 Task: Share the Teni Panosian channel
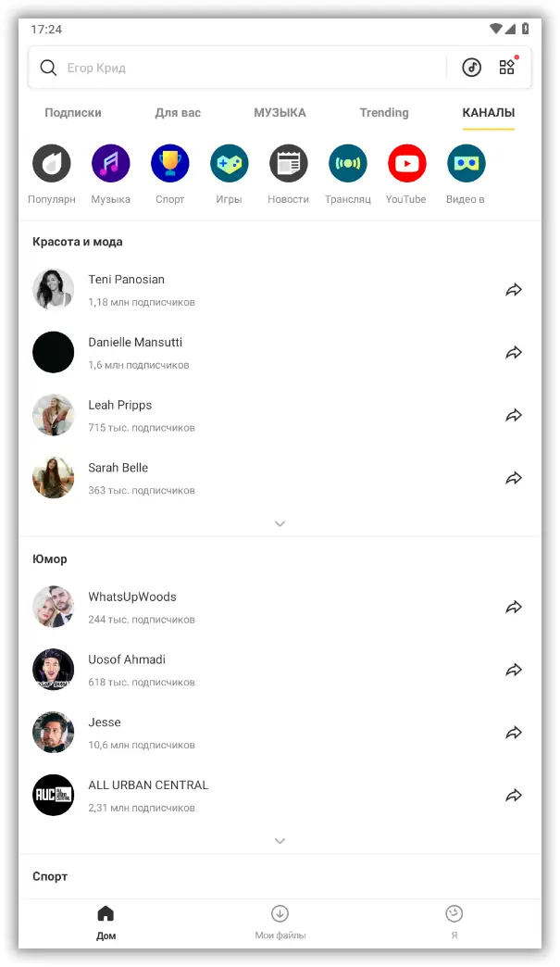[514, 290]
